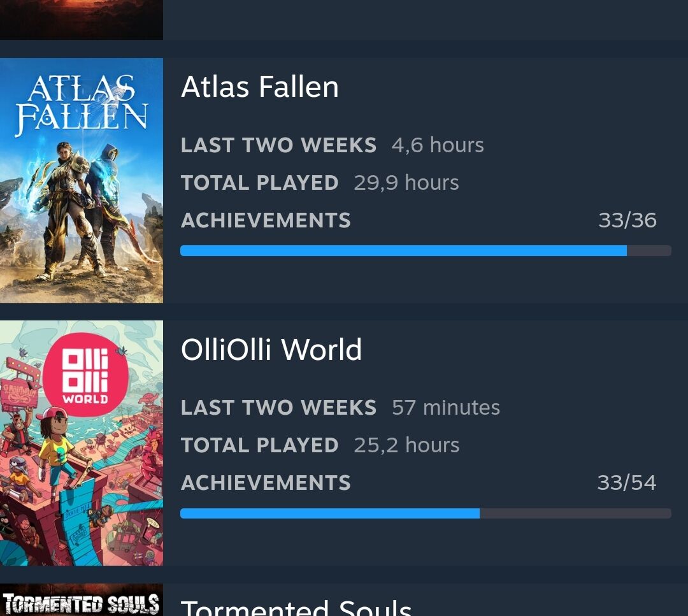
Task: Click the partially visible top game cover
Action: pos(82,19)
